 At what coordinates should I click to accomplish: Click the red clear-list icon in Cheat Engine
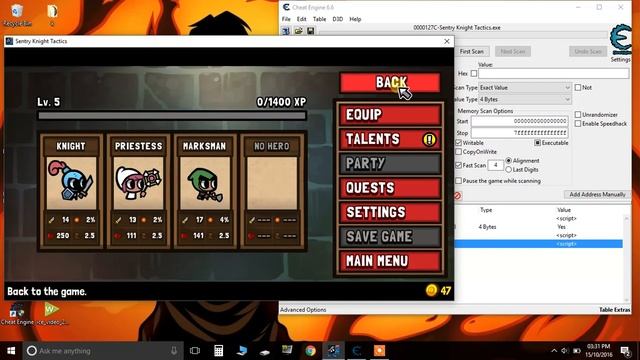[458, 196]
